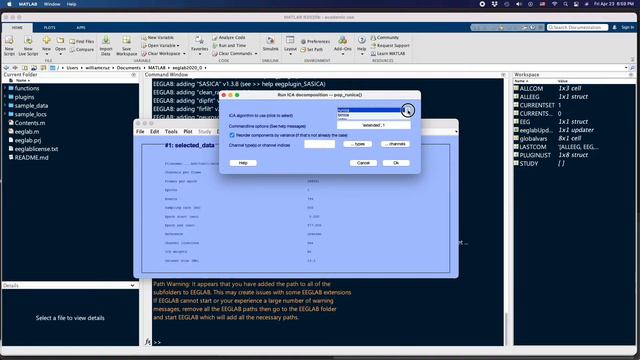Open Tools menu in EEGLAB window
Image resolution: width=640 pixels, height=360 pixels.
[171, 131]
